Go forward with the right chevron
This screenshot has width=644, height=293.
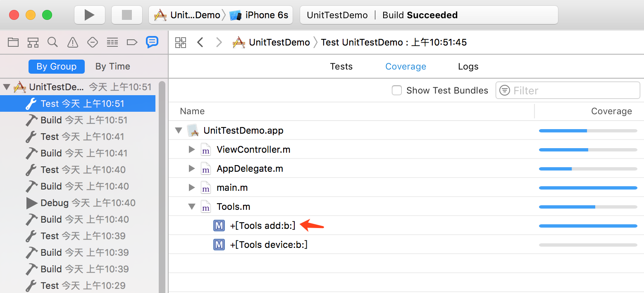coord(219,42)
